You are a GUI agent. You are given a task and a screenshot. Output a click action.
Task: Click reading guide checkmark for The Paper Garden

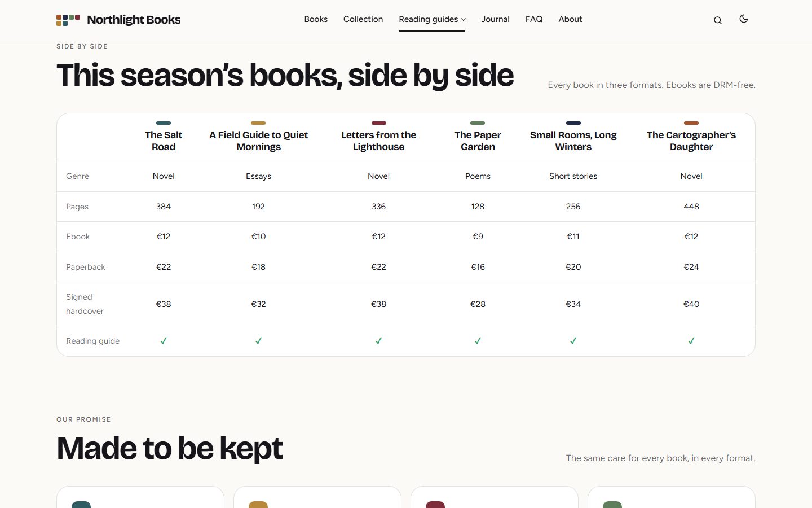pyautogui.click(x=478, y=341)
